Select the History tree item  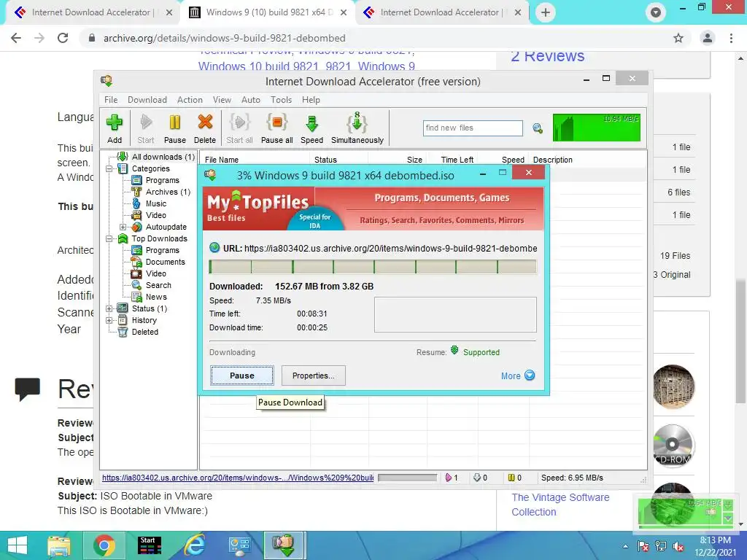tap(144, 320)
